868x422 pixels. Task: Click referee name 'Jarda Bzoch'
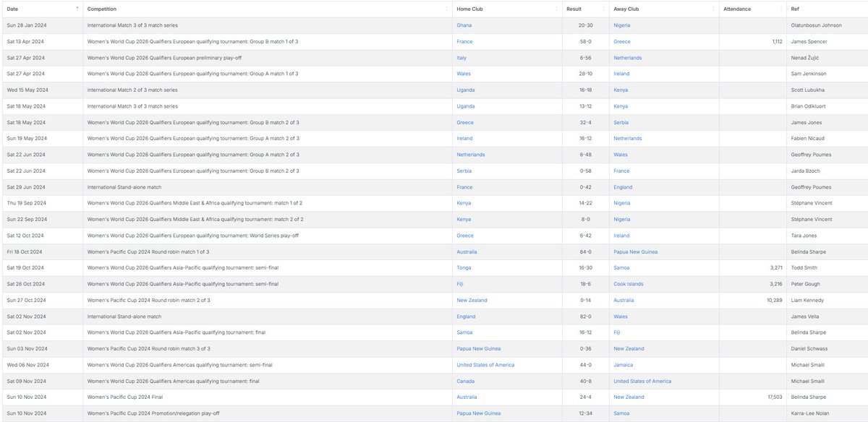click(807, 171)
